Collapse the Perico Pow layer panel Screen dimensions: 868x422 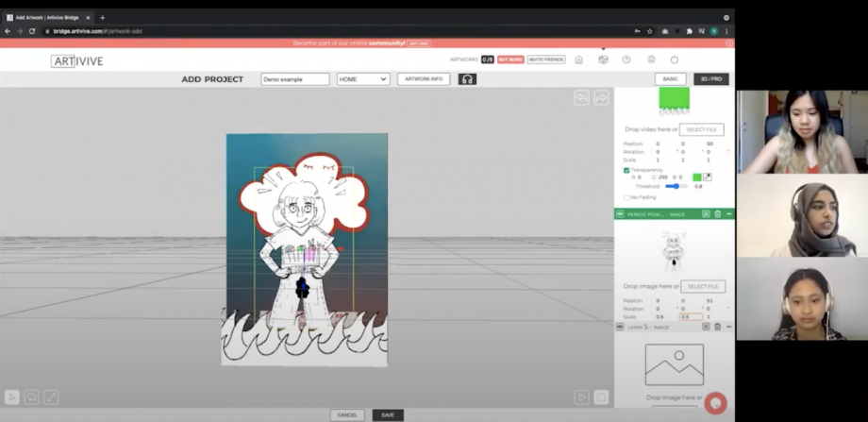tap(729, 214)
